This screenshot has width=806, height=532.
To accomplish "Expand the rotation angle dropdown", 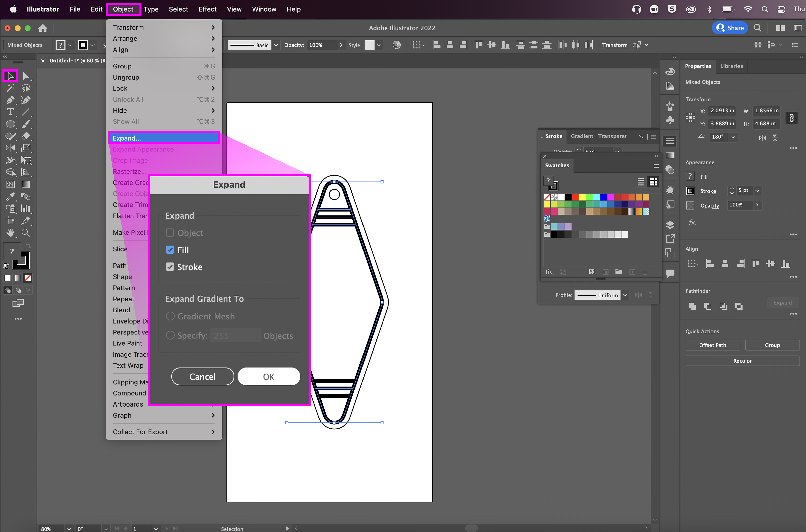I will [733, 137].
